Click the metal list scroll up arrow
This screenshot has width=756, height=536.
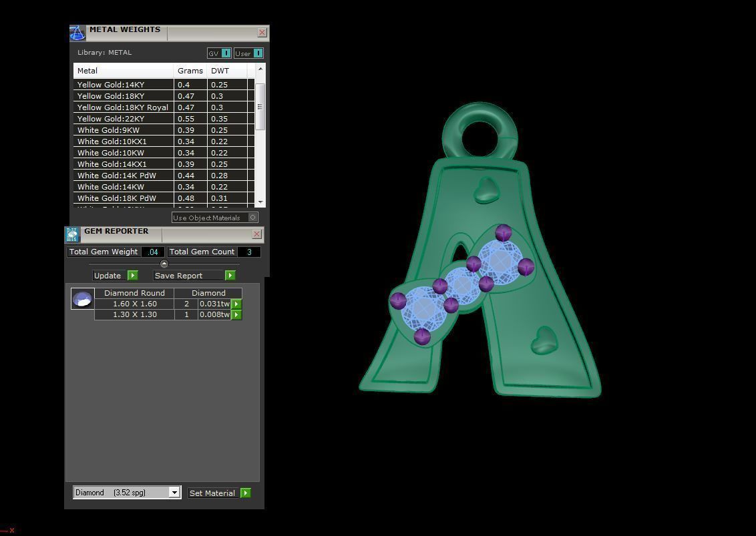tap(260, 69)
